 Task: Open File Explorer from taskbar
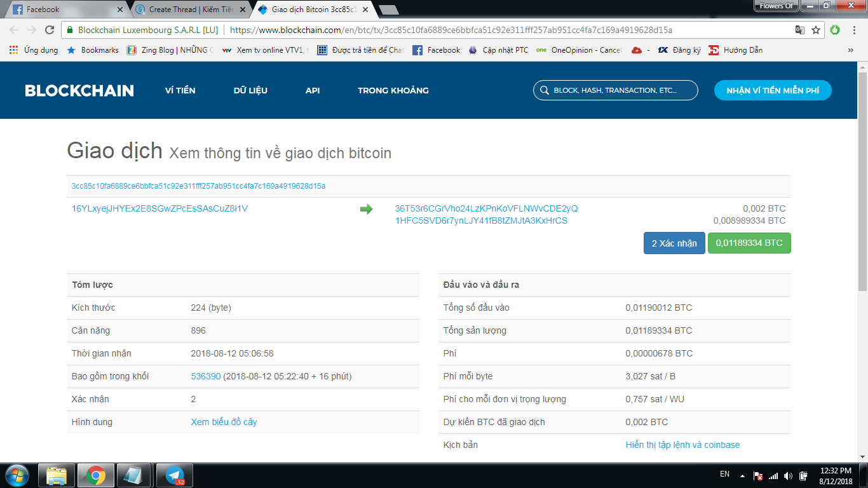(x=57, y=475)
